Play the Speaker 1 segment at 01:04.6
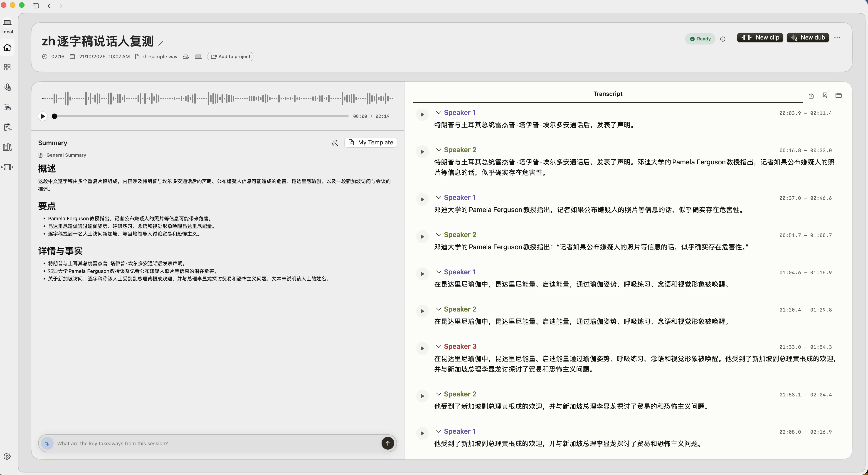 [x=422, y=274]
